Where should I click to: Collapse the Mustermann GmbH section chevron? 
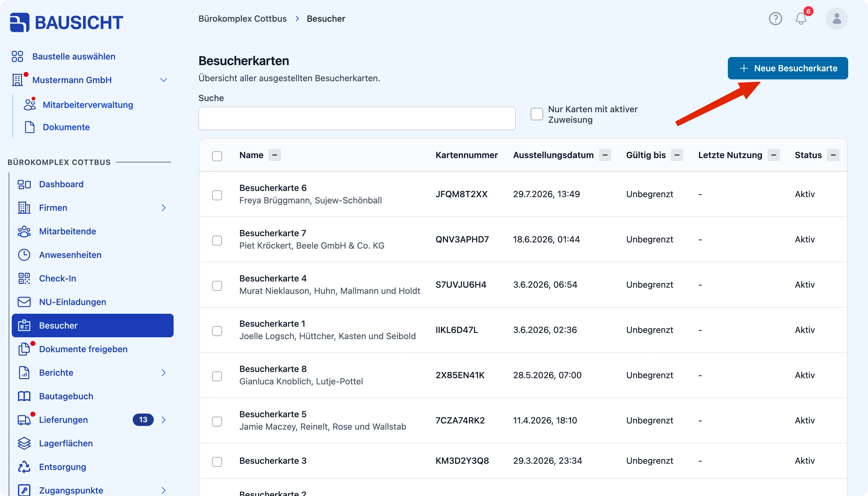point(163,80)
